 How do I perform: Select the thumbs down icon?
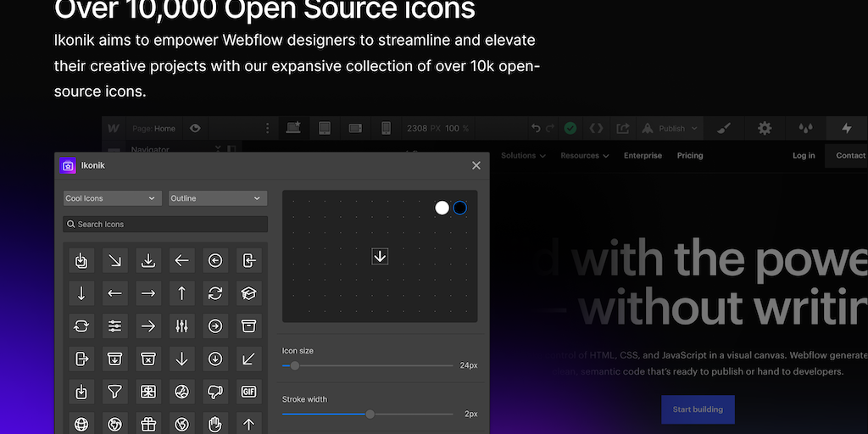point(215,392)
